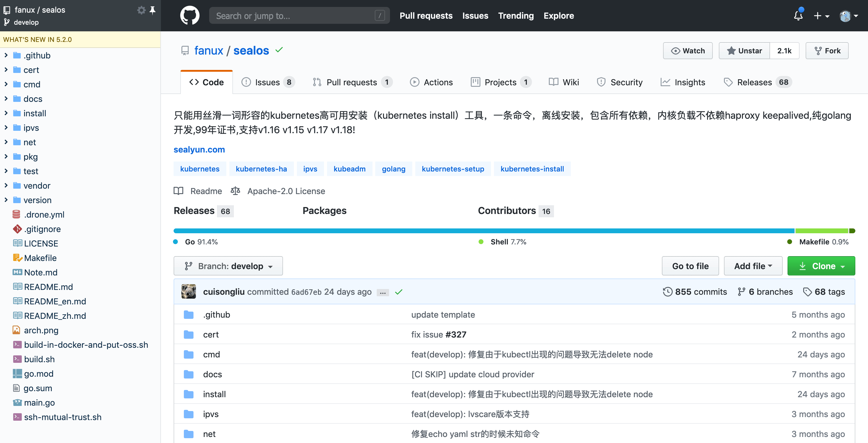View 68 tags list

[x=824, y=292]
